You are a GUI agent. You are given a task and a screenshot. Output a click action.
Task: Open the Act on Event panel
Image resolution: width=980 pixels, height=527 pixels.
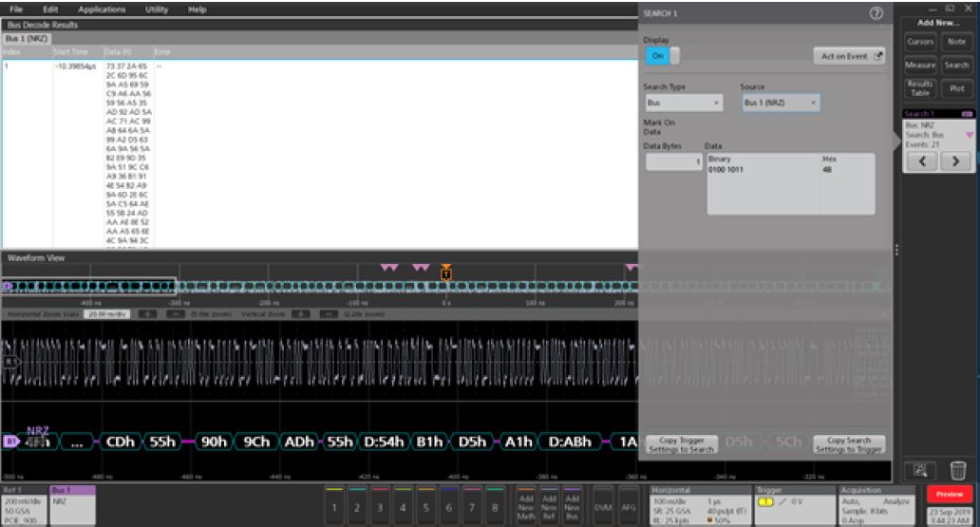[849, 56]
